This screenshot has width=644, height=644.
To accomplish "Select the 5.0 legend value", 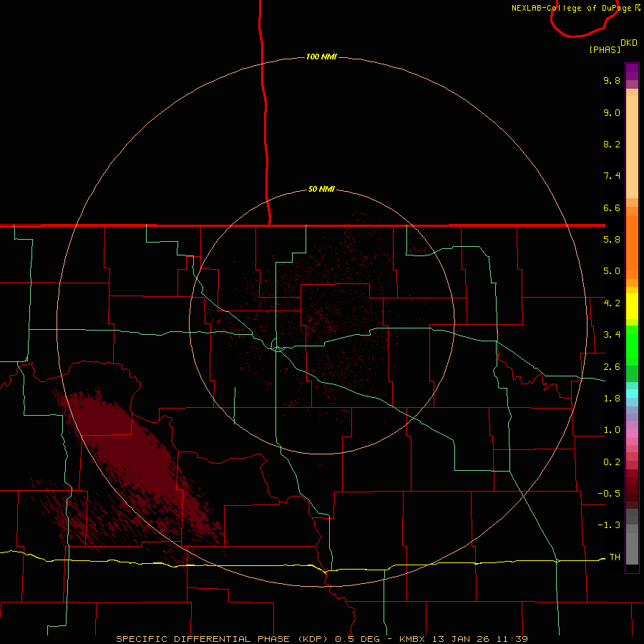I will (612, 271).
